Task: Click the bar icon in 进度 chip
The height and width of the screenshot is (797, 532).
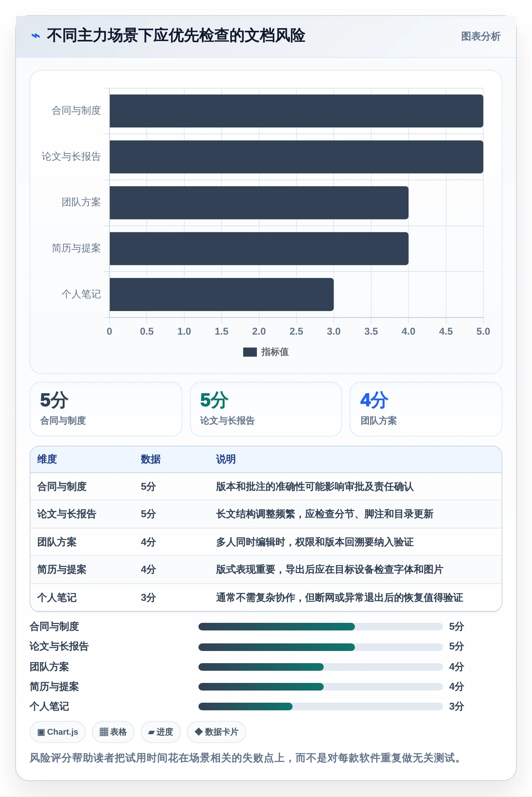Action: 151,732
